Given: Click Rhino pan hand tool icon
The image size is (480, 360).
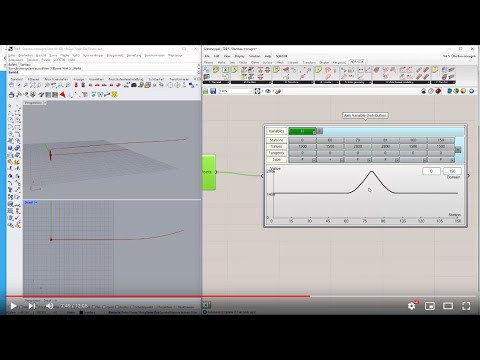Looking at the screenshot, I should tap(12, 85).
